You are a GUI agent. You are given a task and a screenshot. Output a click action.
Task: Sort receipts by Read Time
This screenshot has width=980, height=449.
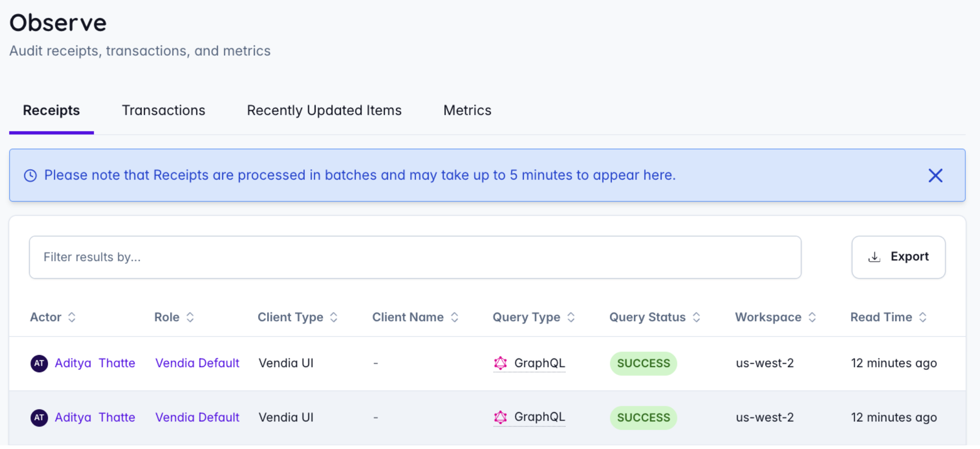(922, 317)
